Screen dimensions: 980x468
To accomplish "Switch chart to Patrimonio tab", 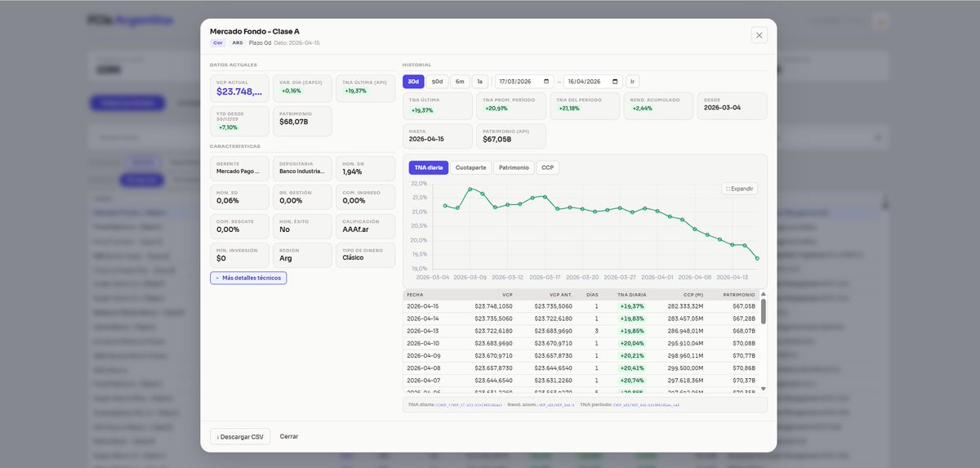I will point(514,167).
